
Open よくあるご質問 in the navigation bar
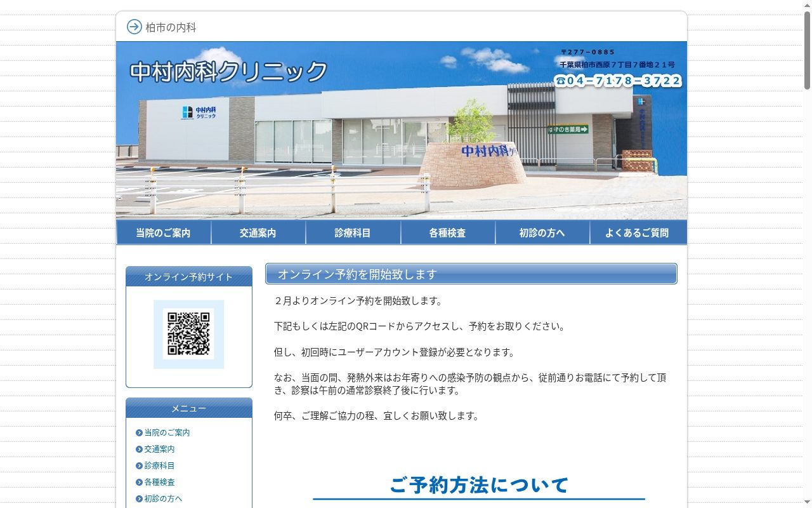coord(638,233)
